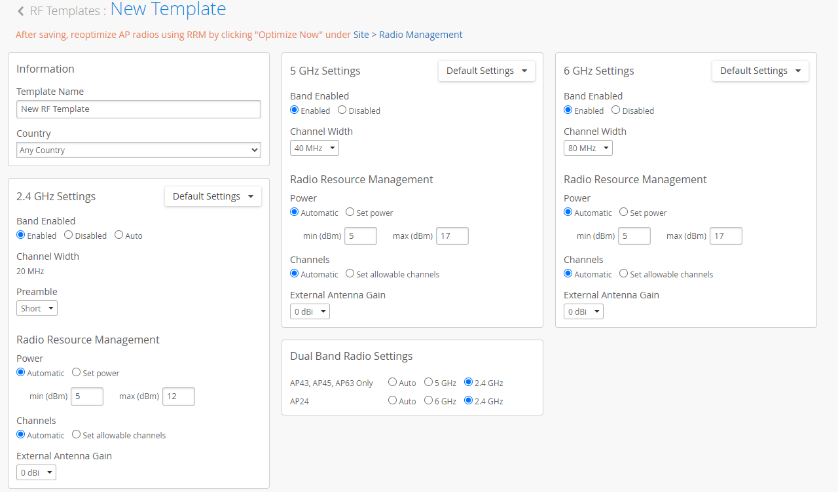
Task: Select Set power for 6 GHz
Action: (x=624, y=212)
